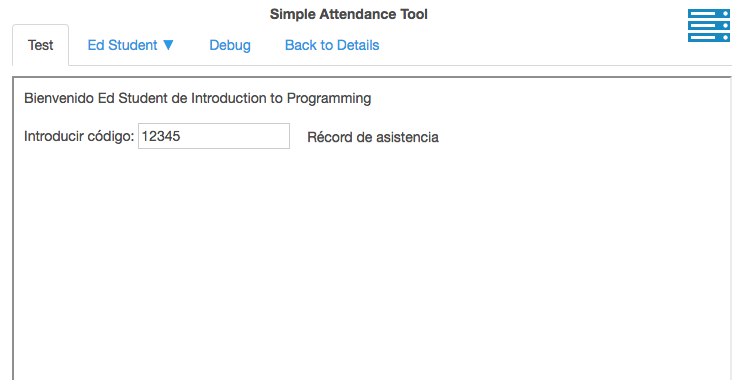
Task: Click the top bar of the server icon
Action: [x=708, y=14]
